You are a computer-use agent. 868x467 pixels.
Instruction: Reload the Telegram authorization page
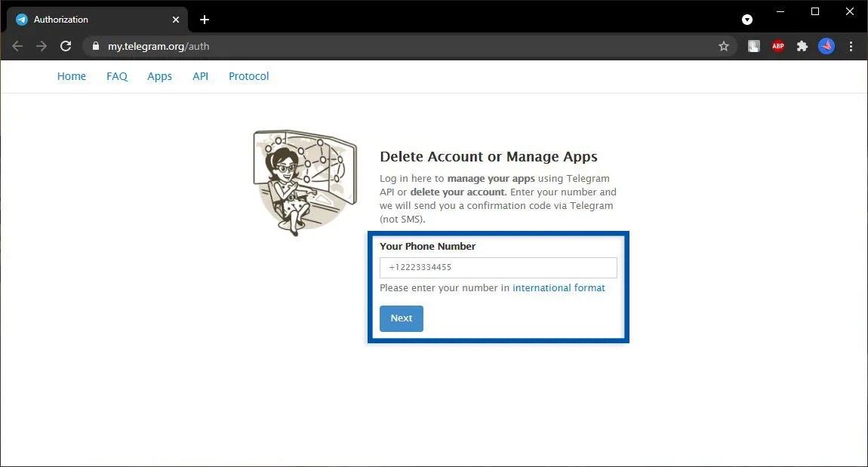point(66,46)
